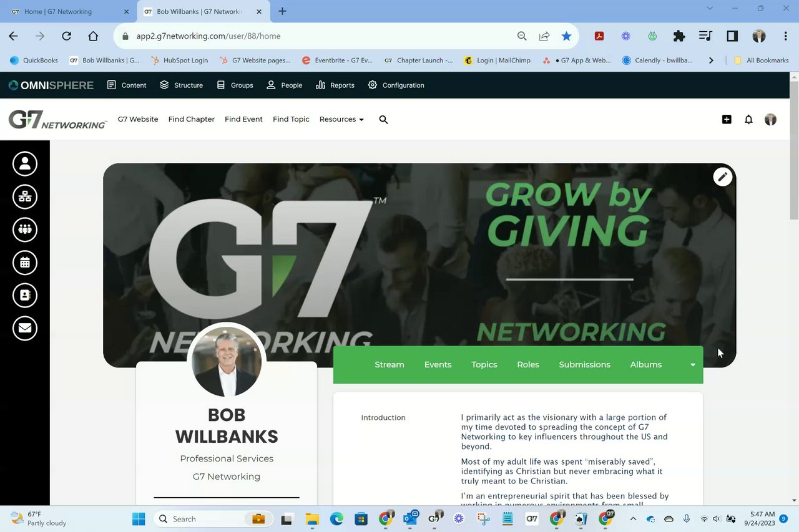Open the Chrome tab search dropdown
799x532 pixels.
[710, 8]
